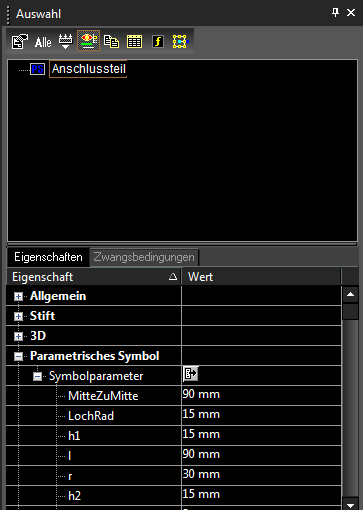Click the h1 value 15 mm
Screen dimensions: 363x510
click(201, 434)
